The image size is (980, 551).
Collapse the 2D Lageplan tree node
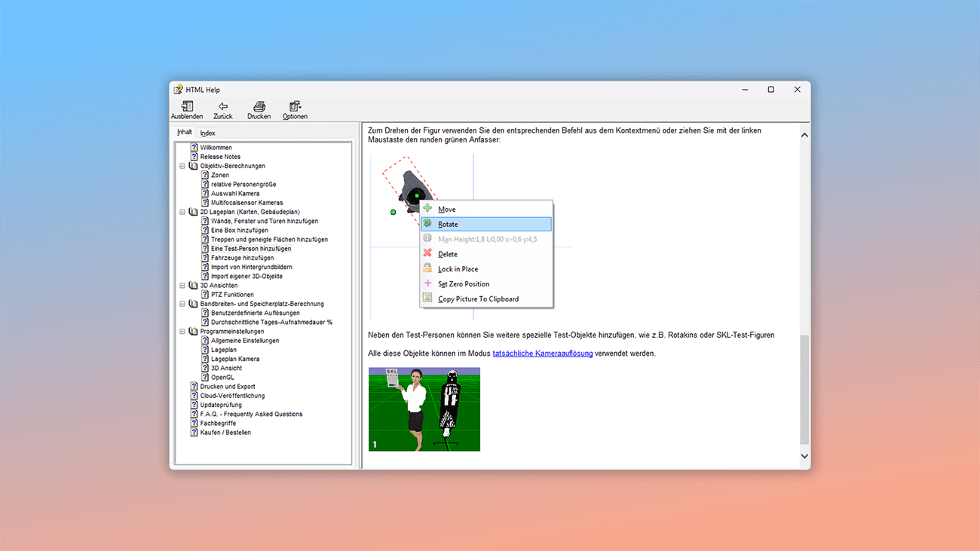pyautogui.click(x=182, y=212)
